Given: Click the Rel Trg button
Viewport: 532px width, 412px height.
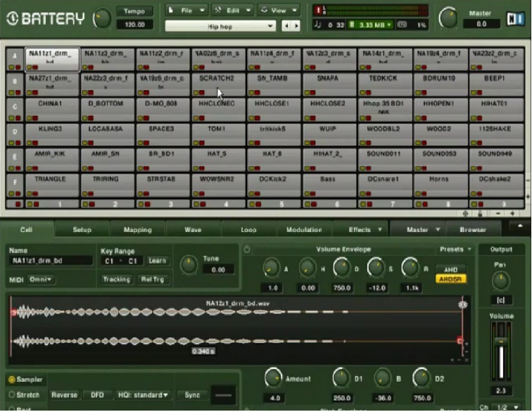Looking at the screenshot, I should pos(153,279).
